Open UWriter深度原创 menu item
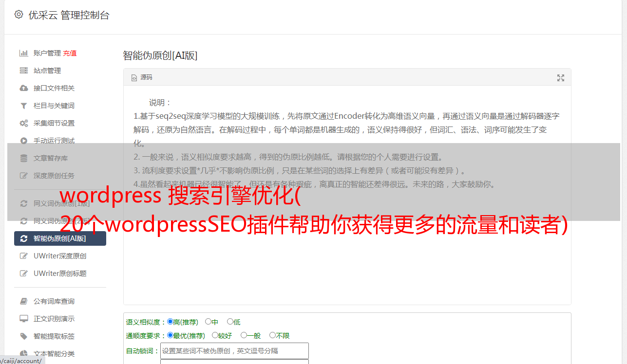 pyautogui.click(x=60, y=256)
